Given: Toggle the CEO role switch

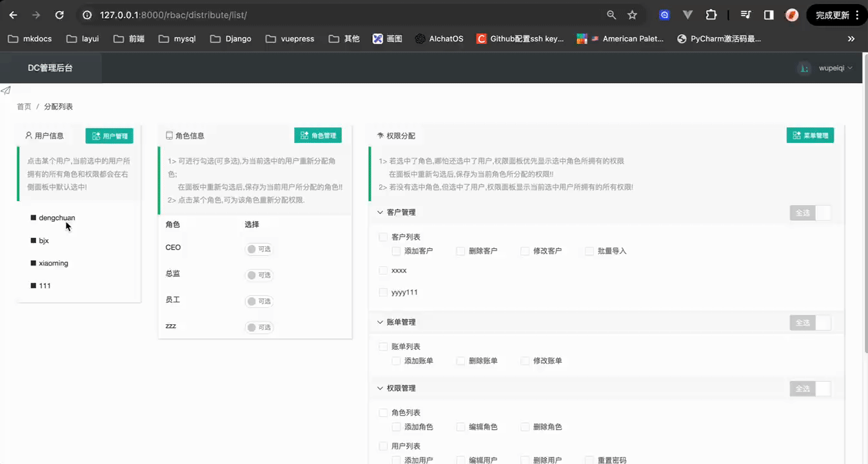Looking at the screenshot, I should 259,249.
